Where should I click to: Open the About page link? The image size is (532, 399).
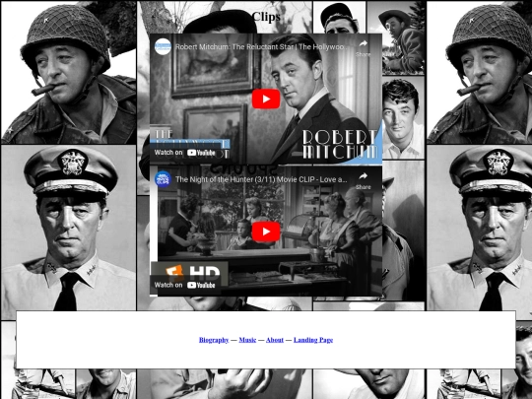click(275, 340)
